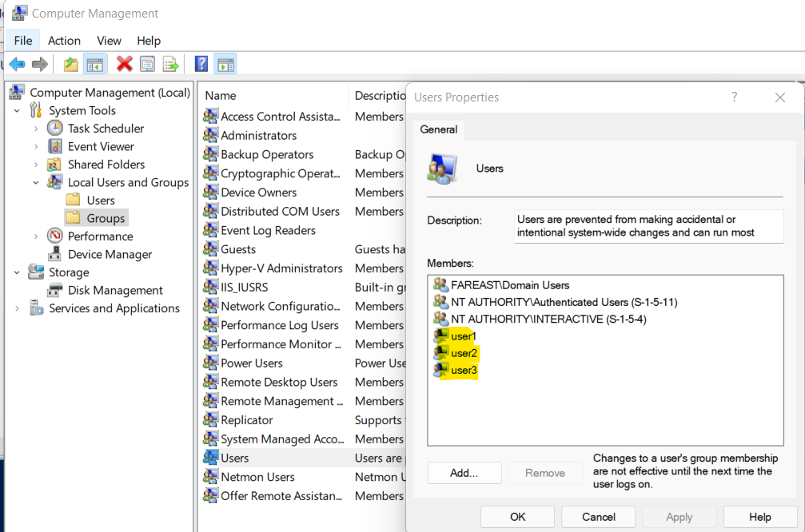Image resolution: width=805 pixels, height=532 pixels.
Task: Click the OK button
Action: [x=517, y=517]
